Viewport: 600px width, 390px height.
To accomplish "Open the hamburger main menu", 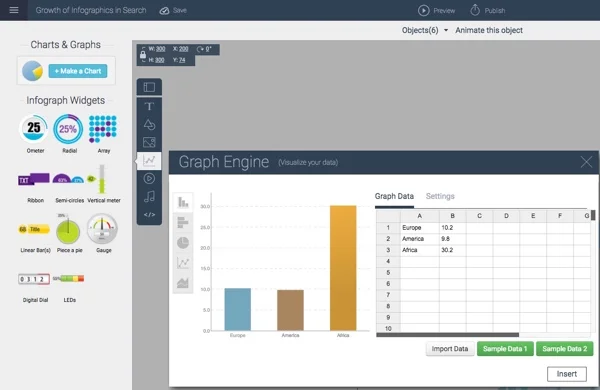I will pos(14,10).
